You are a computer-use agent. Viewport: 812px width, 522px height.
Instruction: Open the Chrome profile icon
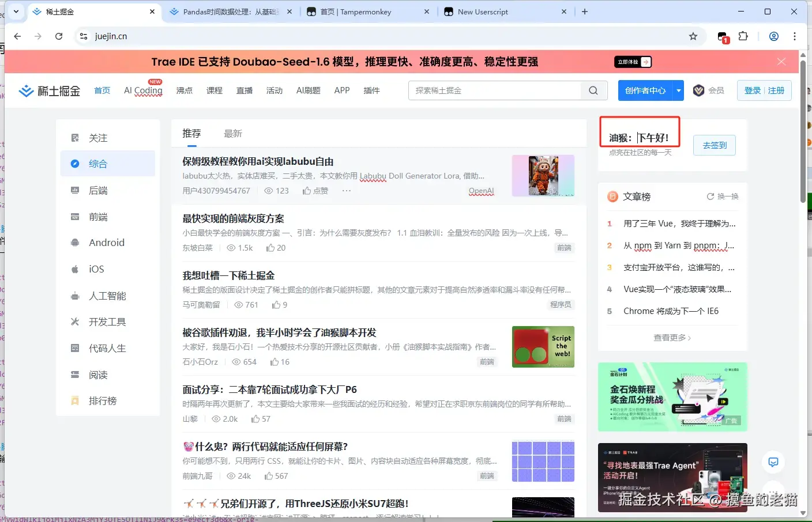pyautogui.click(x=774, y=36)
